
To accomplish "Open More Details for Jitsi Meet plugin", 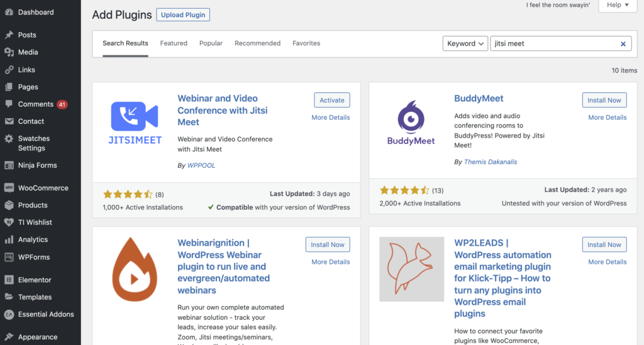I will coord(331,118).
